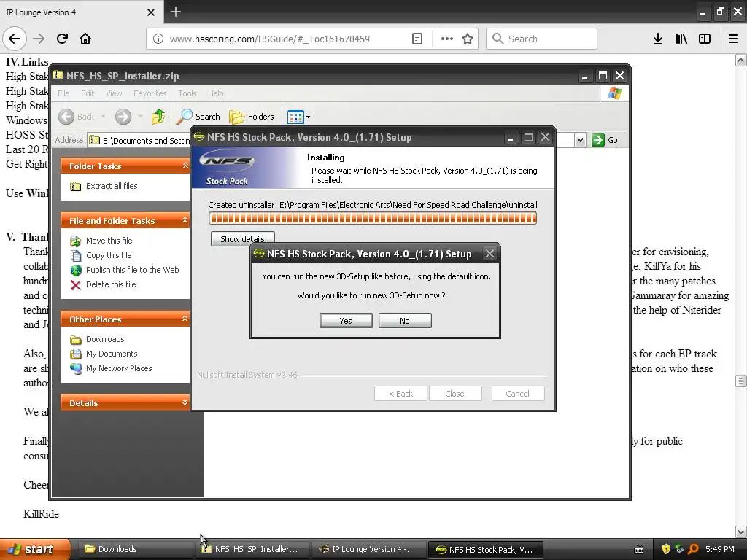Open the Explorer address bar dropdown

point(580,140)
